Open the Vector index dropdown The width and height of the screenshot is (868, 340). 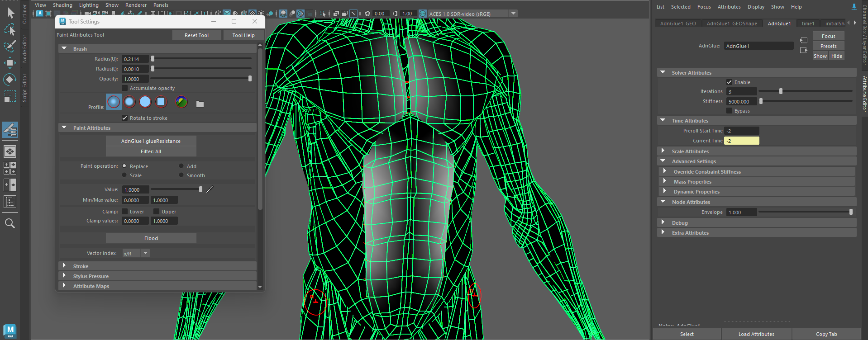145,253
